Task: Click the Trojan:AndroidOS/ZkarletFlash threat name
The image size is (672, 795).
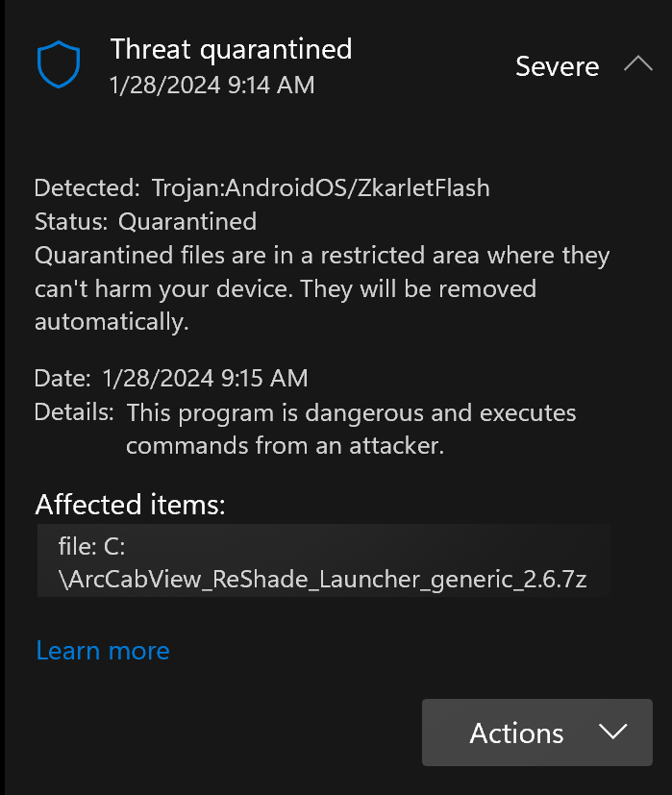Action: (x=319, y=188)
